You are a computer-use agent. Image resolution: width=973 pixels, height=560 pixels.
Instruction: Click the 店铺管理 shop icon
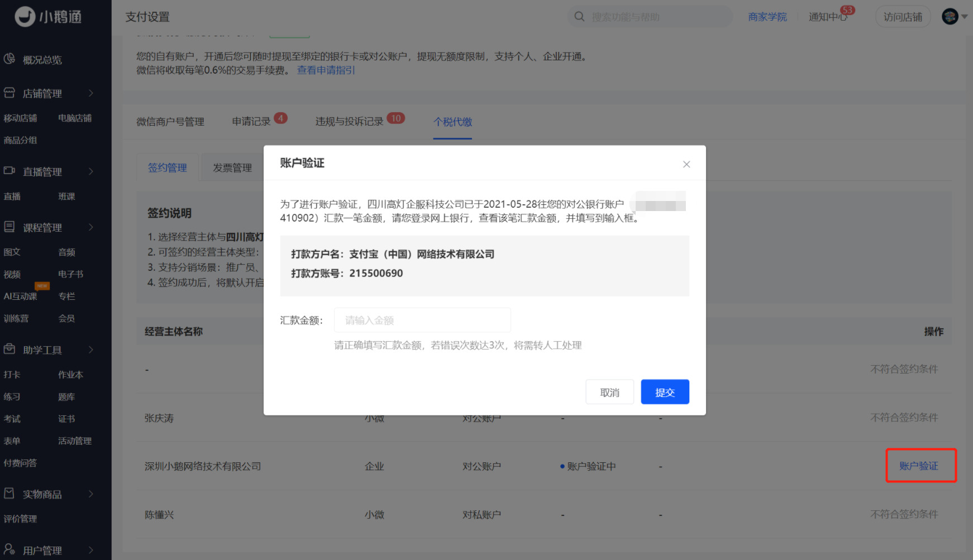click(x=9, y=93)
